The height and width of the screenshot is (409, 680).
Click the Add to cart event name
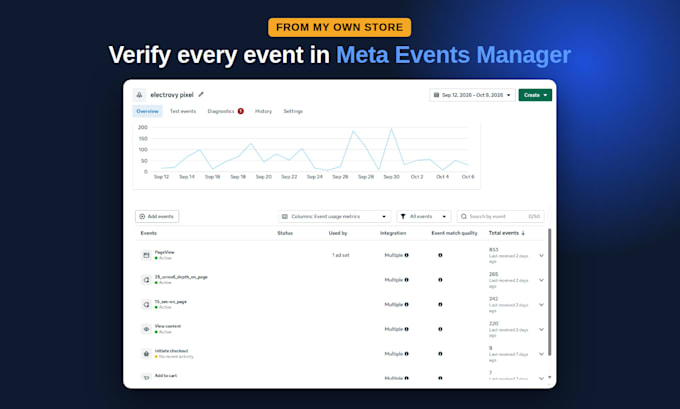point(166,376)
